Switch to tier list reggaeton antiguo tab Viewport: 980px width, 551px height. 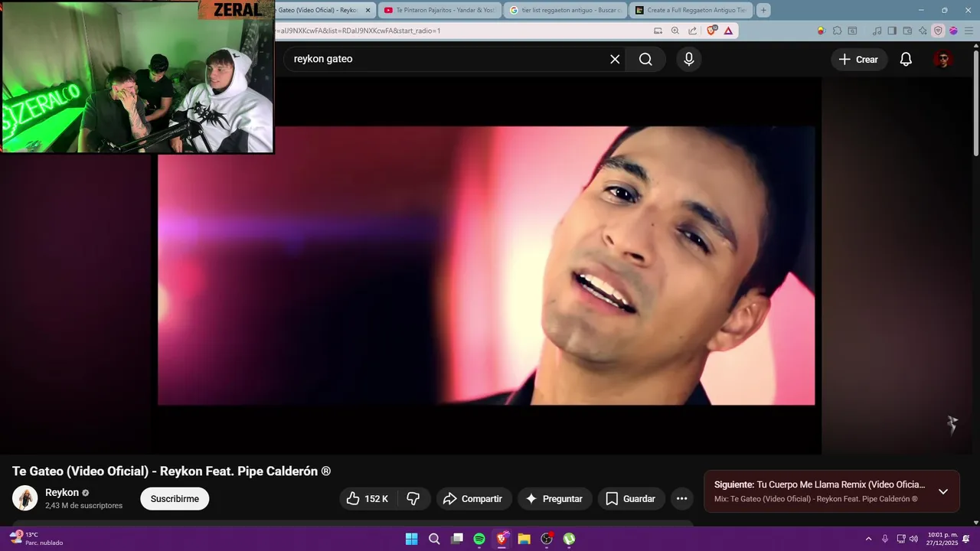pyautogui.click(x=565, y=10)
